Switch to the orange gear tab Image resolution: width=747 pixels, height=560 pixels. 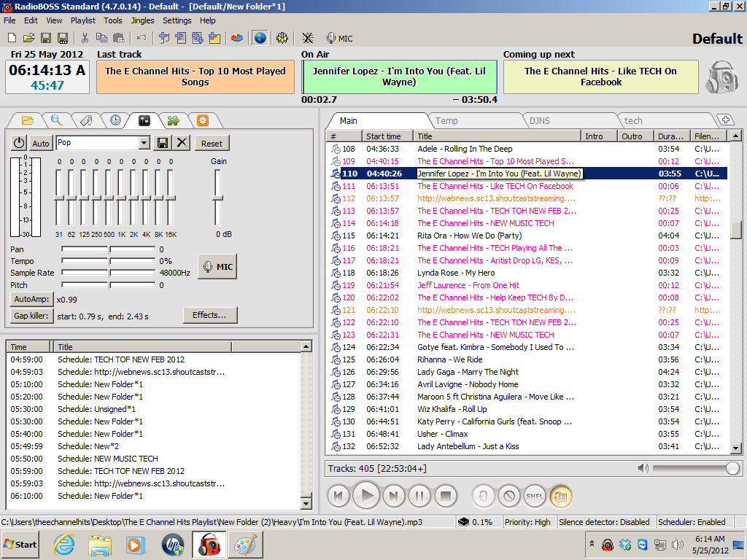pos(203,120)
